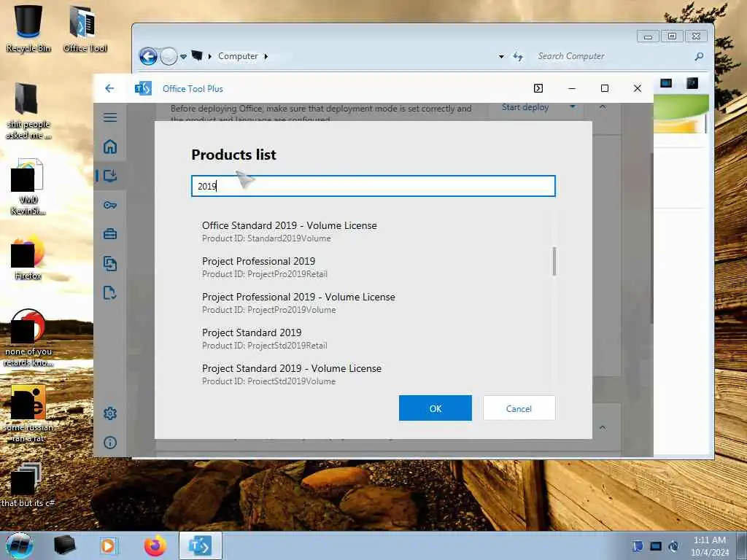Click the taskbar clock showing 1:11 AM
The width and height of the screenshot is (747, 560).
click(x=709, y=545)
